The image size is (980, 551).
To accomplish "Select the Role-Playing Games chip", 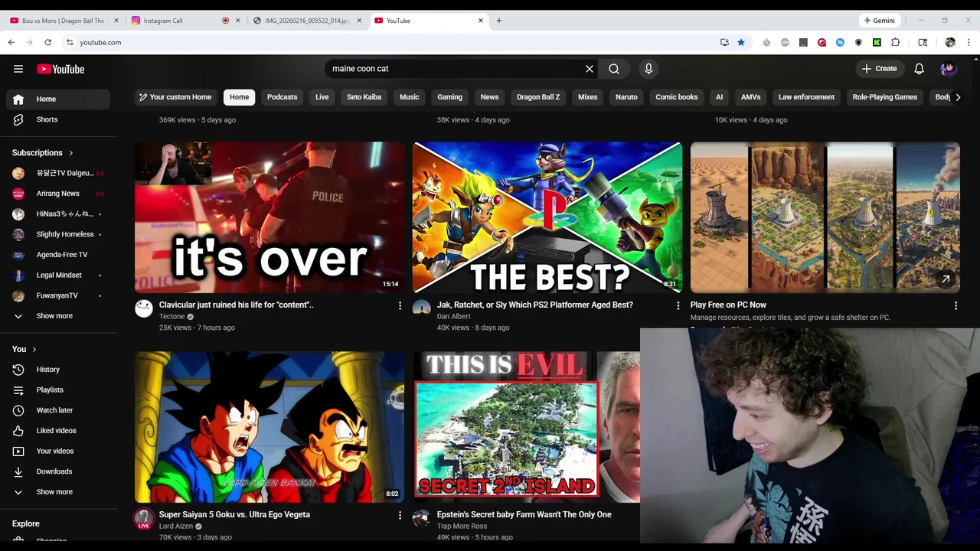I will [884, 97].
